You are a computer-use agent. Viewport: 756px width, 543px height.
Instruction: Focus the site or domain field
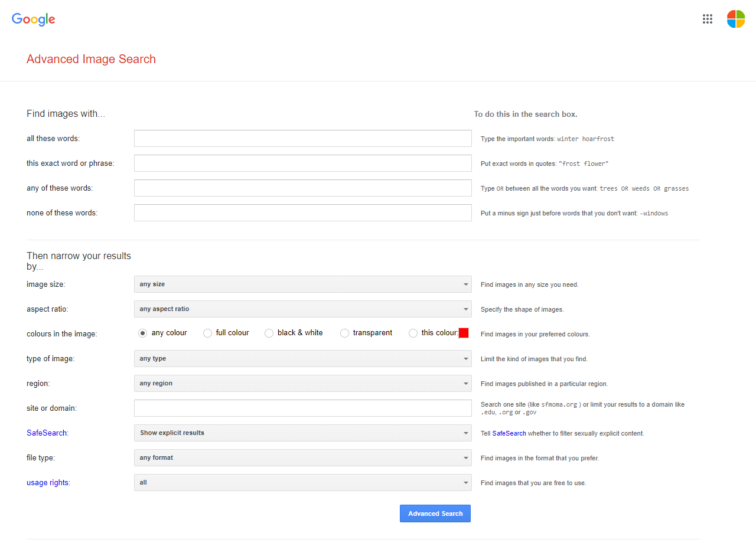[303, 408]
